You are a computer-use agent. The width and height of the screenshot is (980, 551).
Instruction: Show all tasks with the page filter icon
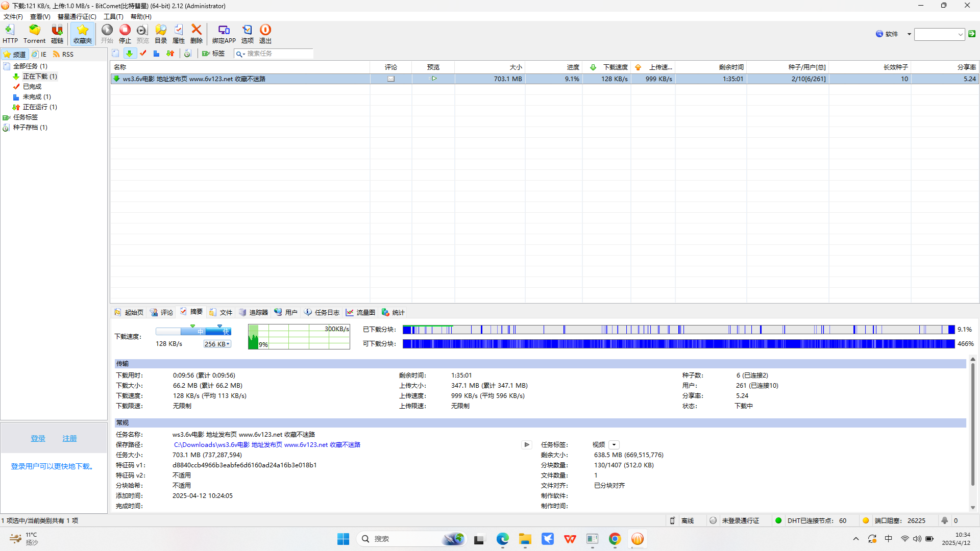click(x=115, y=53)
